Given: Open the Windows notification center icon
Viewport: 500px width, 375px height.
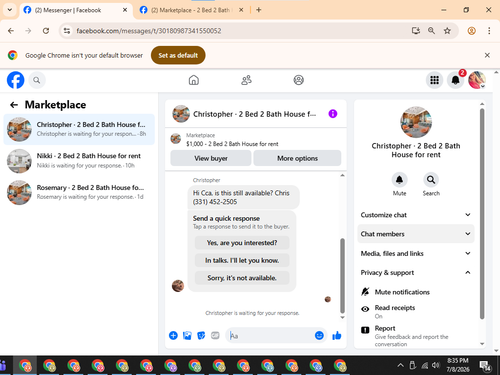Looking at the screenshot, I should pos(485,366).
